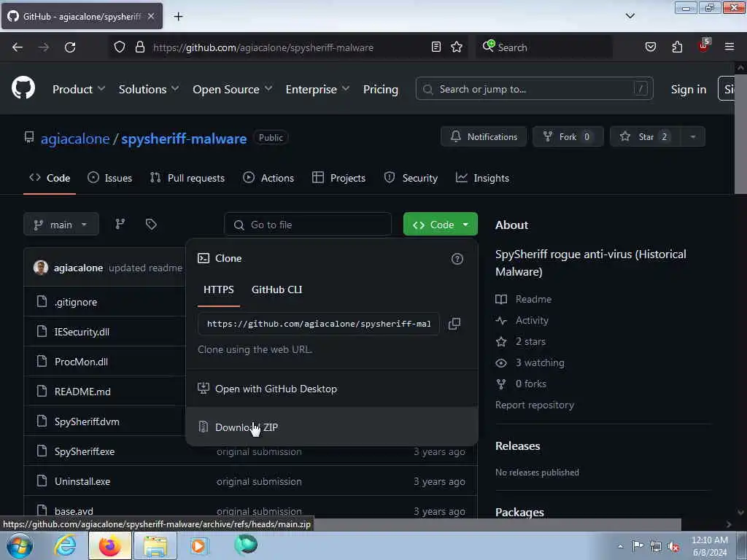Toggle the green Code dropdown button
This screenshot has height=560, width=747.
click(x=440, y=224)
